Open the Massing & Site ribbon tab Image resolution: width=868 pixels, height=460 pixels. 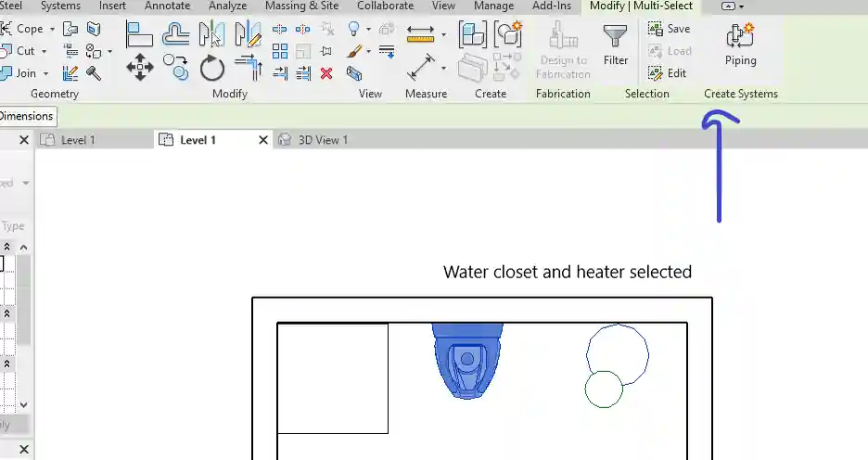[x=301, y=6]
